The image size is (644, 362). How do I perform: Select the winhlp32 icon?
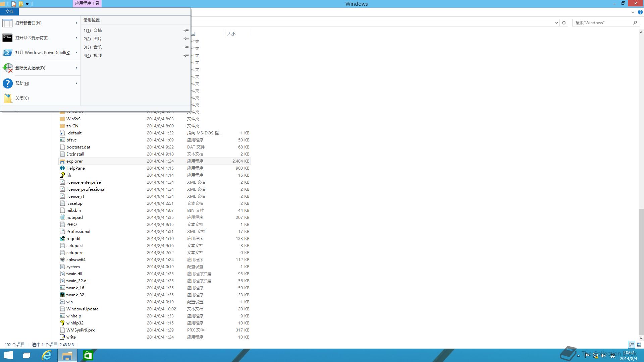coord(62,323)
